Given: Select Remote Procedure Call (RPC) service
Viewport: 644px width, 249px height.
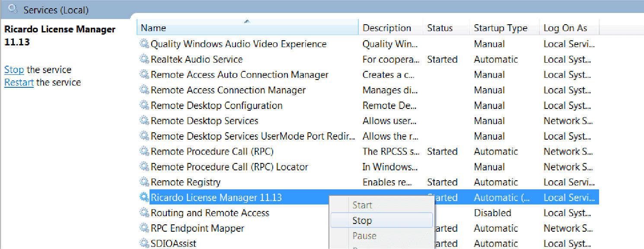Looking at the screenshot, I should (368, 151).
